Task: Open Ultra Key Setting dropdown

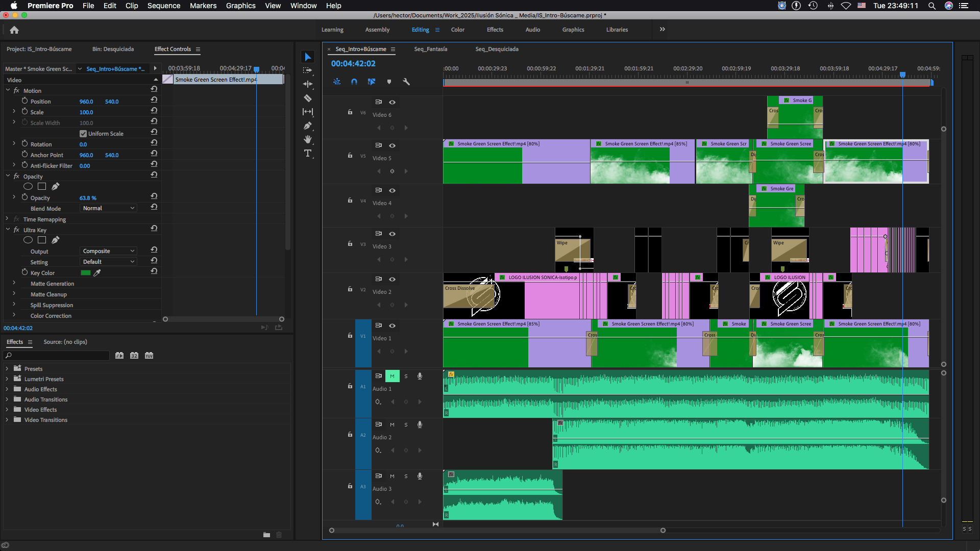Action: [x=108, y=262]
